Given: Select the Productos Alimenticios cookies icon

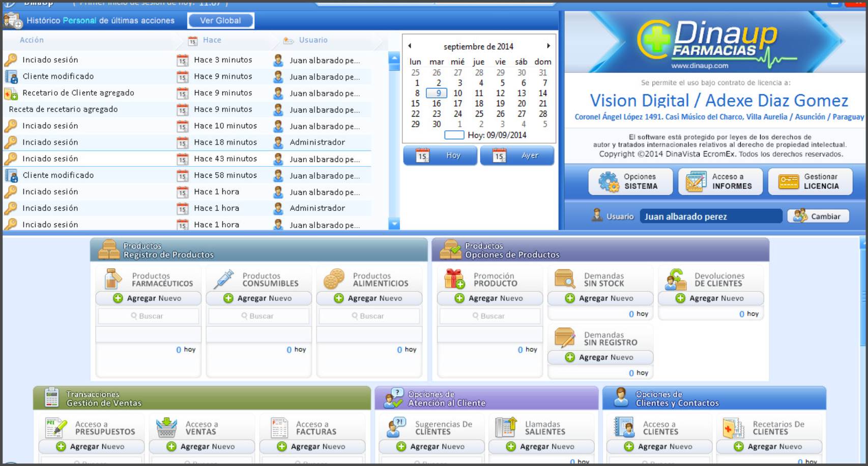Looking at the screenshot, I should click(x=334, y=278).
